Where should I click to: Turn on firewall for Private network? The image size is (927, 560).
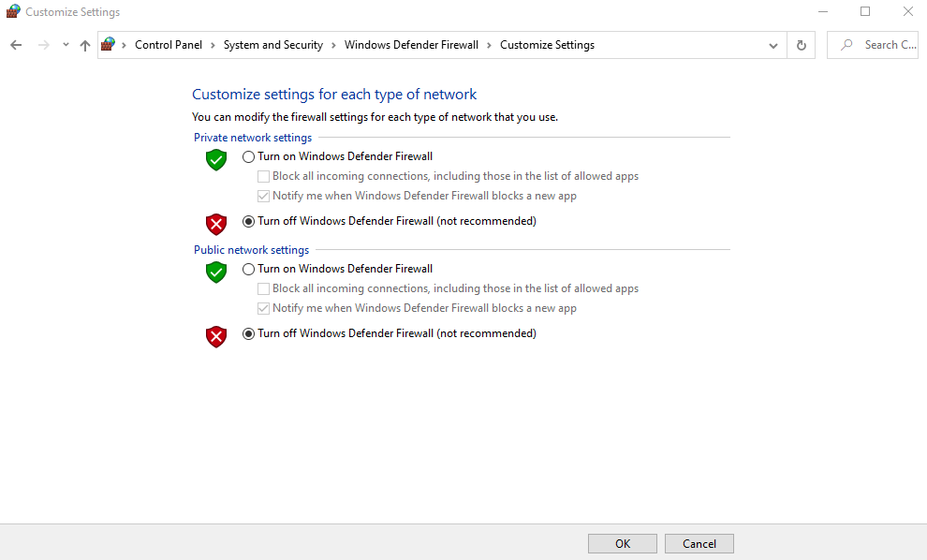tap(248, 156)
